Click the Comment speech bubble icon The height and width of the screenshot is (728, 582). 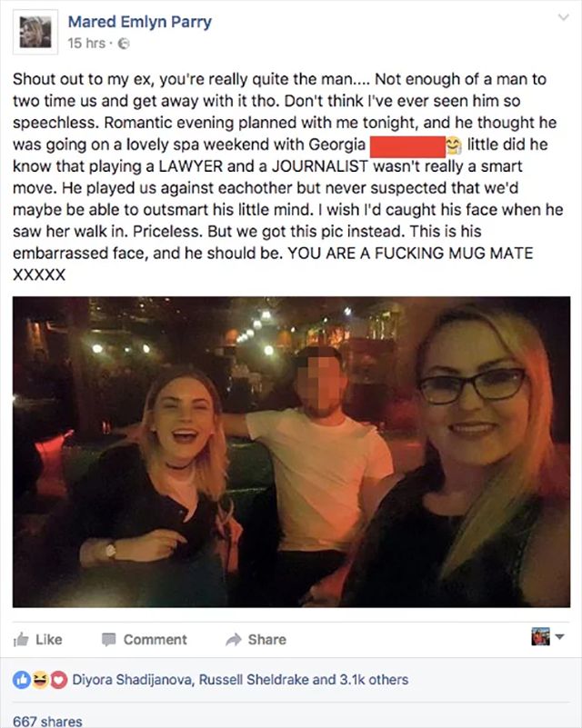tap(109, 639)
